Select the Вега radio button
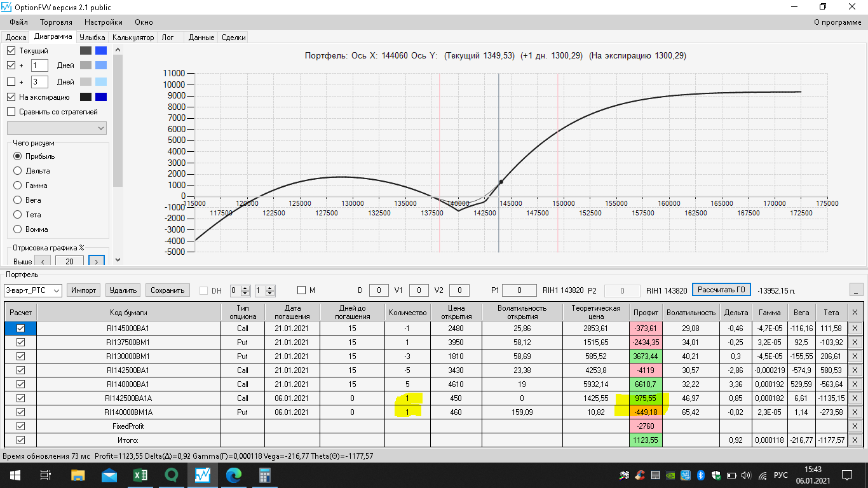 18,200
